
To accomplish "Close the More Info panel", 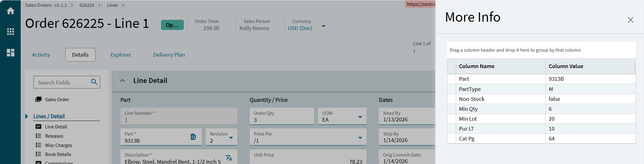I will tap(630, 20).
